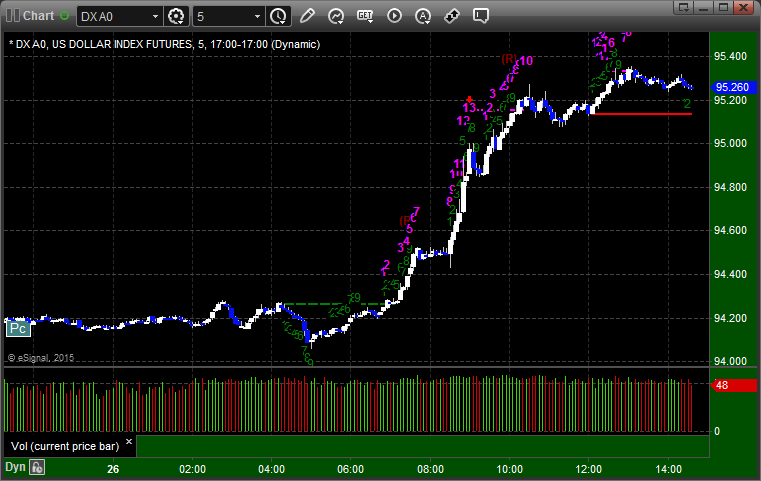Select the Vol (current price bar) tab
761x481 pixels.
coord(65,446)
